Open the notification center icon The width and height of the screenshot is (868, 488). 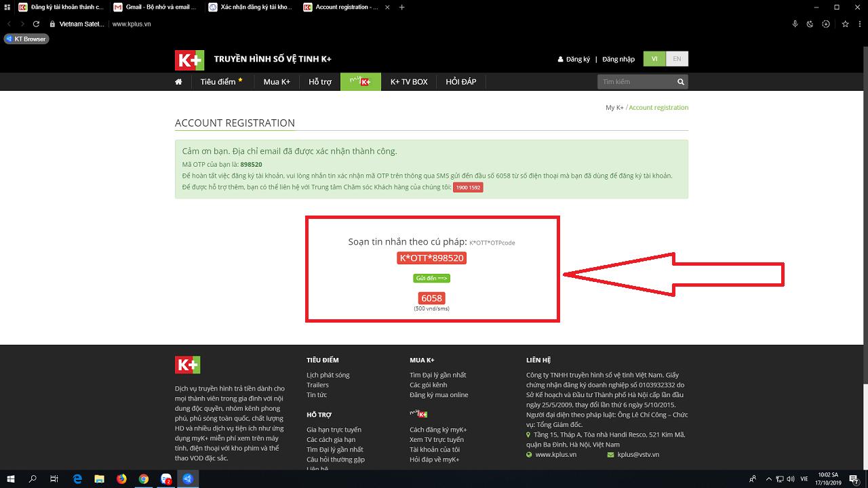tap(856, 479)
